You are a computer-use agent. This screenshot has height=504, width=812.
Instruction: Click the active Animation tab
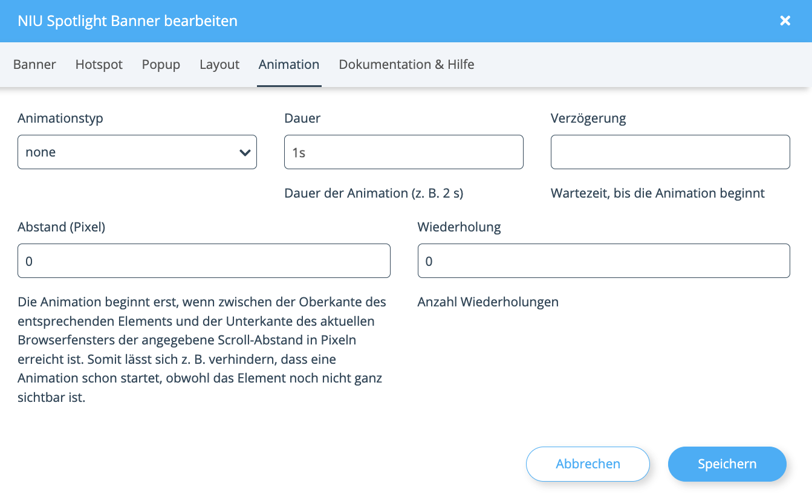[x=289, y=65]
